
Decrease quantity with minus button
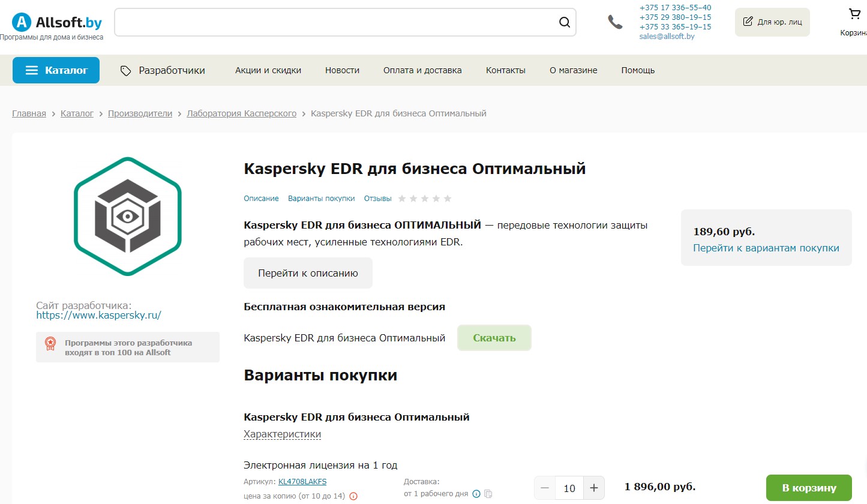coord(545,488)
